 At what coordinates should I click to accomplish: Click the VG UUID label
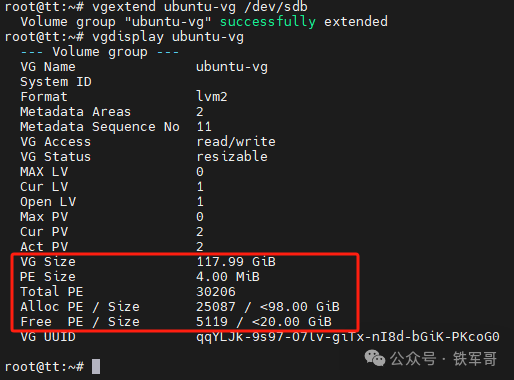[x=48, y=337]
